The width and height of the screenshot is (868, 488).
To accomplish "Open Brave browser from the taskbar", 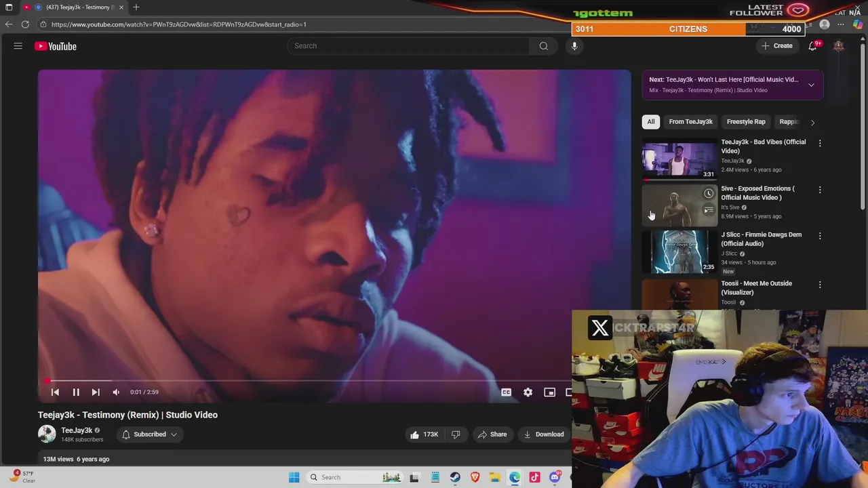I will (475, 477).
